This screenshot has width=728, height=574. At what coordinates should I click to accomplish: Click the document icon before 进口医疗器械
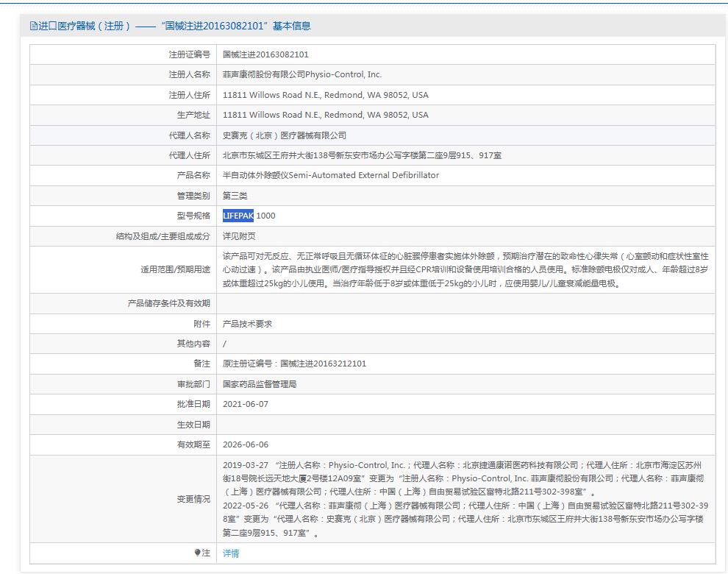point(33,26)
